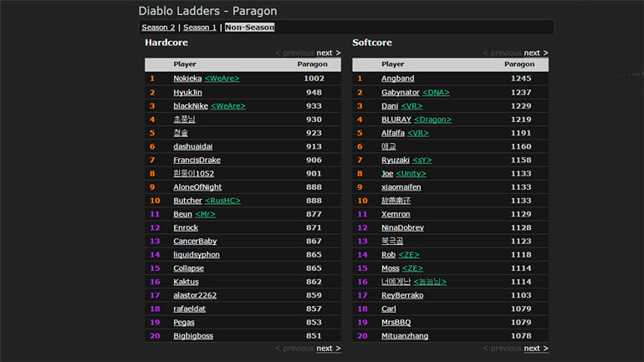Open the WeAre clan link beside Nokieka
644x362 pixels.
[222, 79]
